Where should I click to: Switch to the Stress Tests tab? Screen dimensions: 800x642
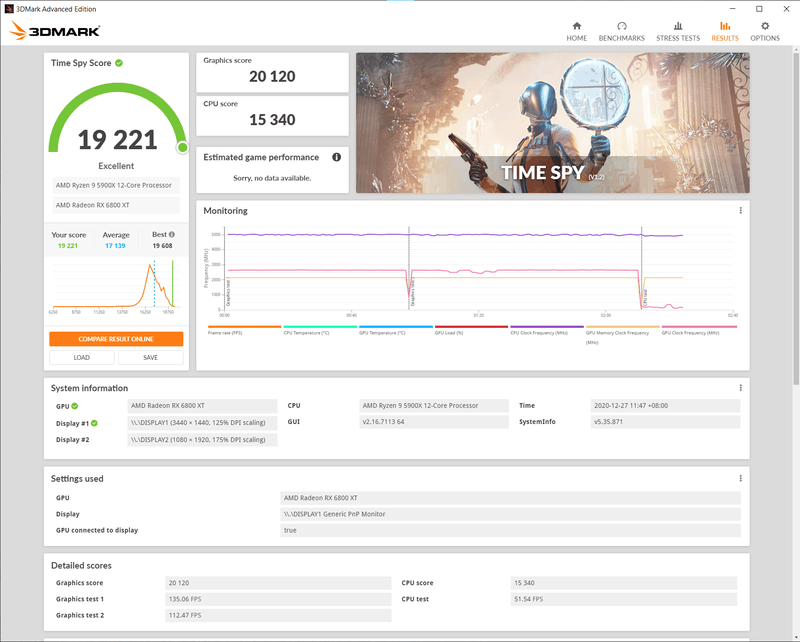coord(678,32)
